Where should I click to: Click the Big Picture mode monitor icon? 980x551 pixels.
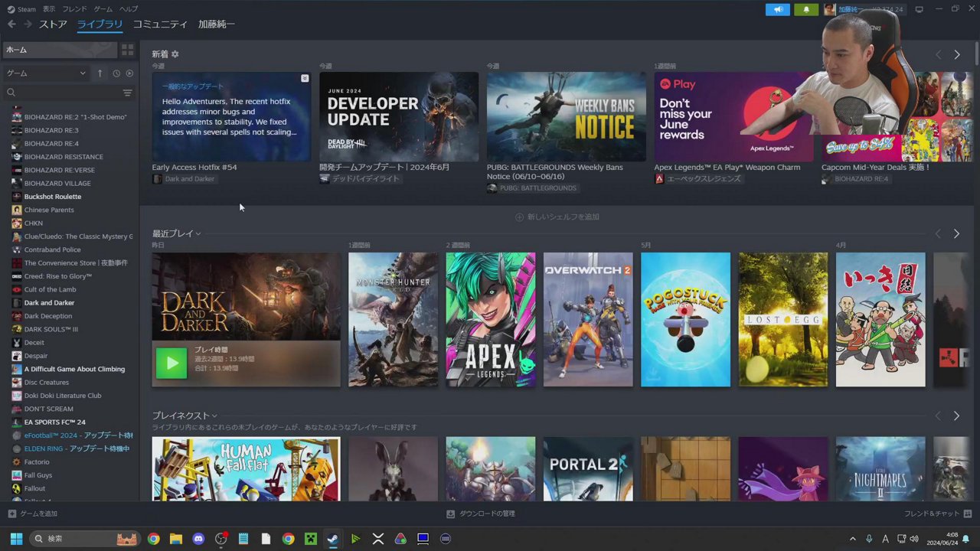[919, 9]
